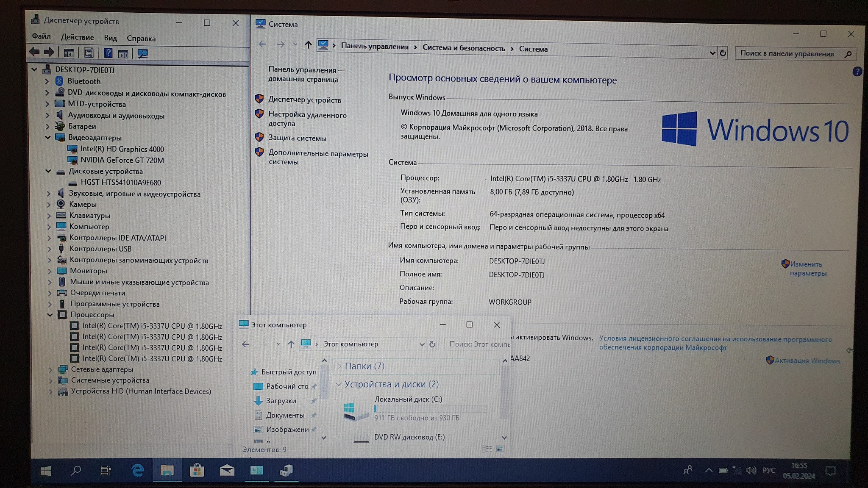Image resolution: width=868 pixels, height=488 pixels.
Task: Open Защита системы link
Action: [297, 138]
